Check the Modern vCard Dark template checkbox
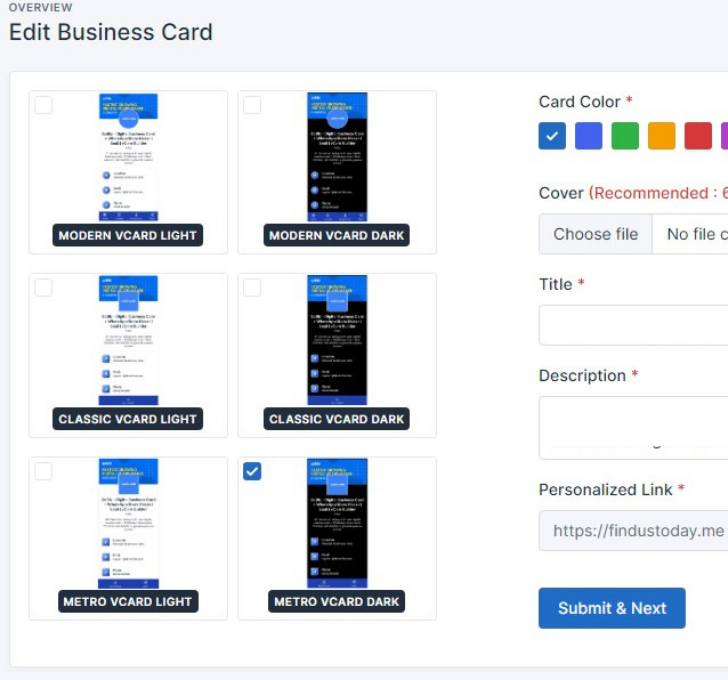Screen dimensions: 728x680 252,105
